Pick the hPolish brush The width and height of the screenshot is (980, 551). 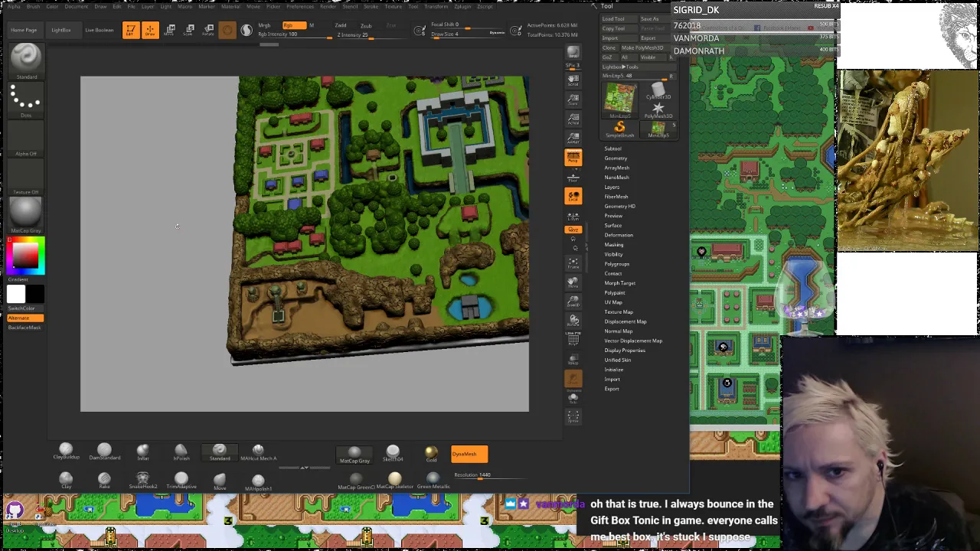(181, 452)
